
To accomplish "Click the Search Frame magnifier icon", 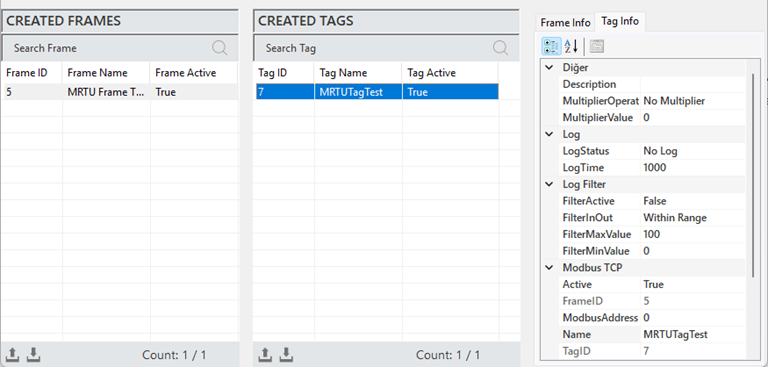I will click(219, 48).
